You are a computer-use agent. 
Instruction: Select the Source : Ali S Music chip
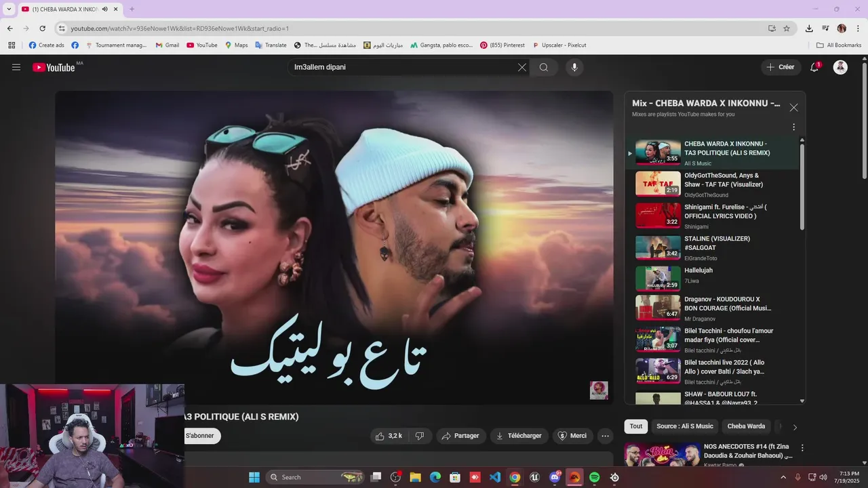point(685,426)
